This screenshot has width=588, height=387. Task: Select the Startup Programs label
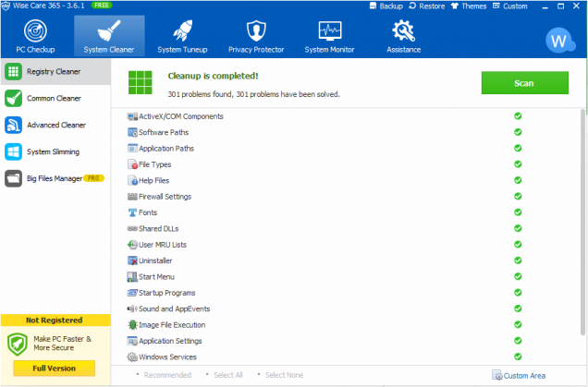166,293
